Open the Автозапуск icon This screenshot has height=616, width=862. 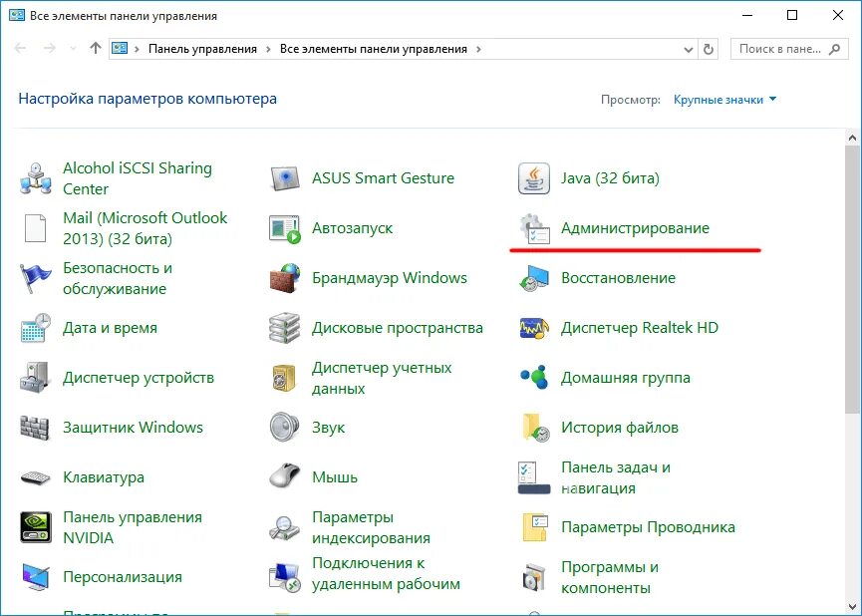point(284,228)
